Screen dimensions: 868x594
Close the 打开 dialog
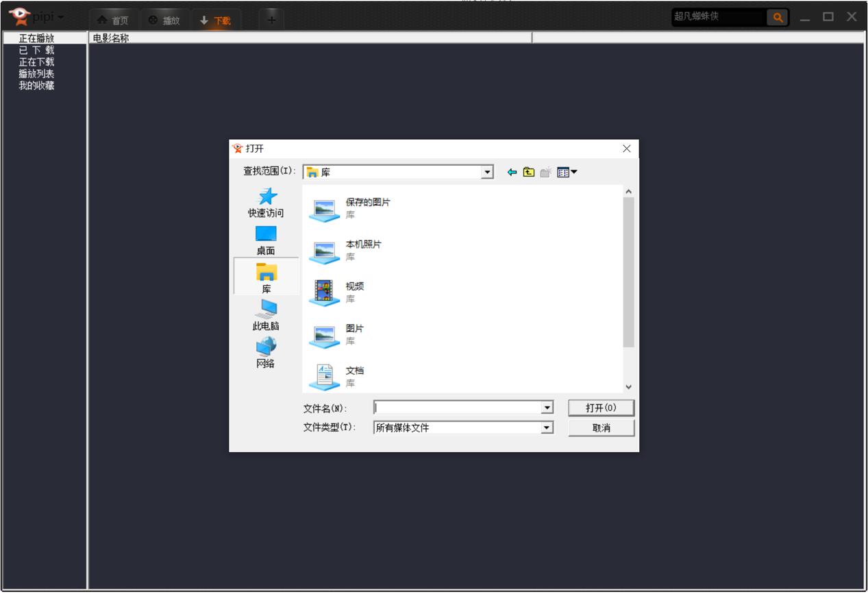point(626,149)
